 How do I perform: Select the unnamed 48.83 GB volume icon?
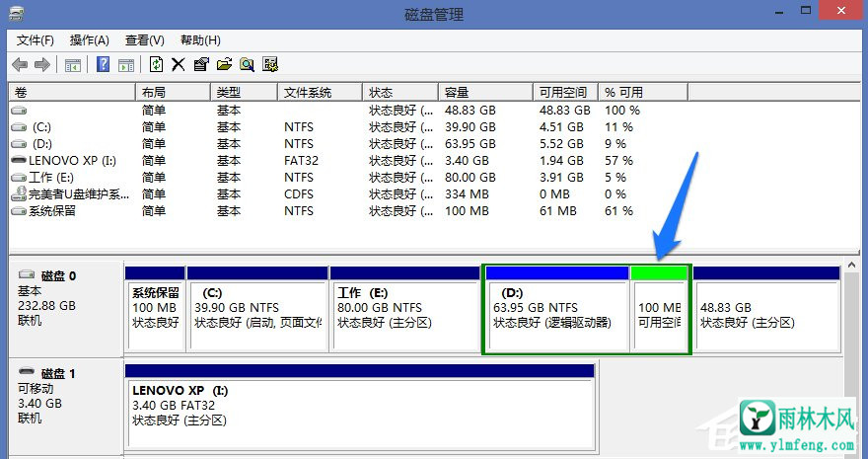click(19, 111)
